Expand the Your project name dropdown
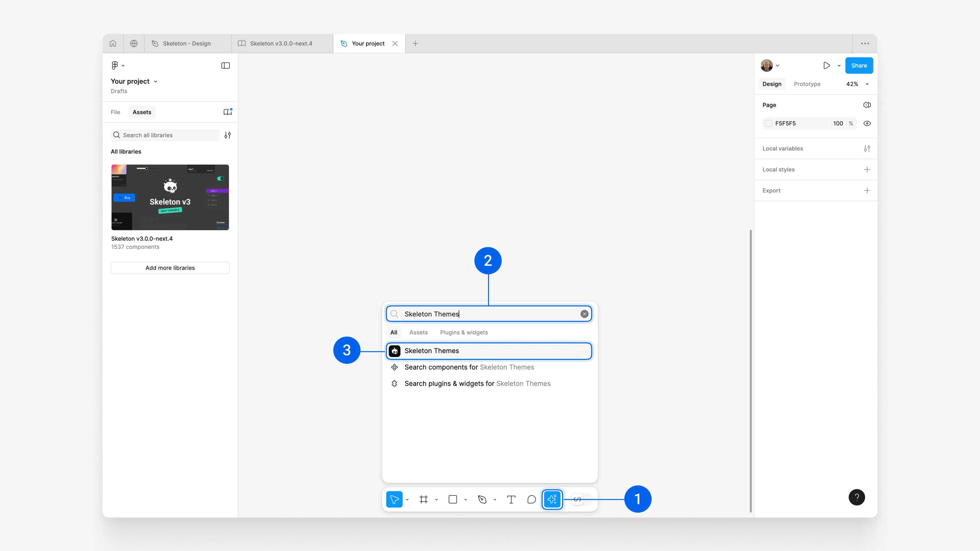 156,81
